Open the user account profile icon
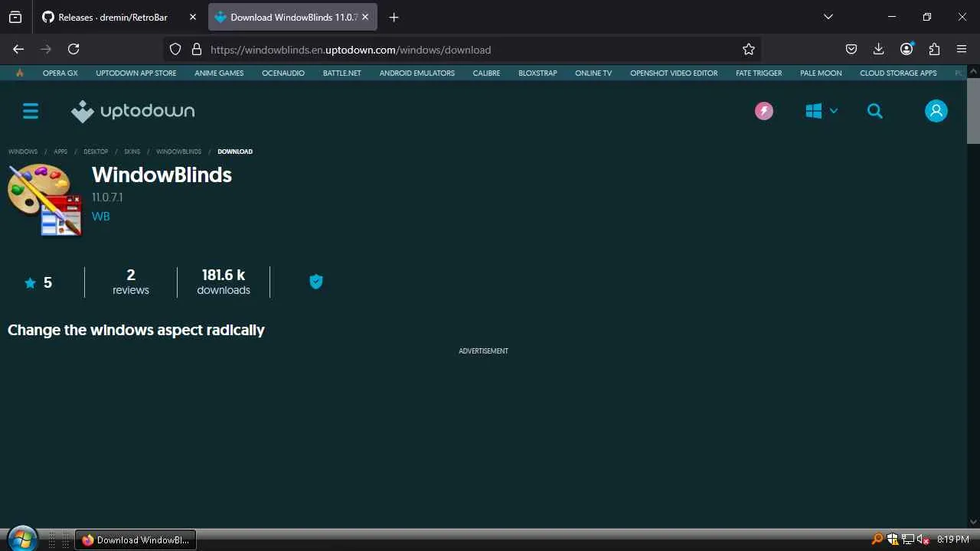 pyautogui.click(x=936, y=111)
